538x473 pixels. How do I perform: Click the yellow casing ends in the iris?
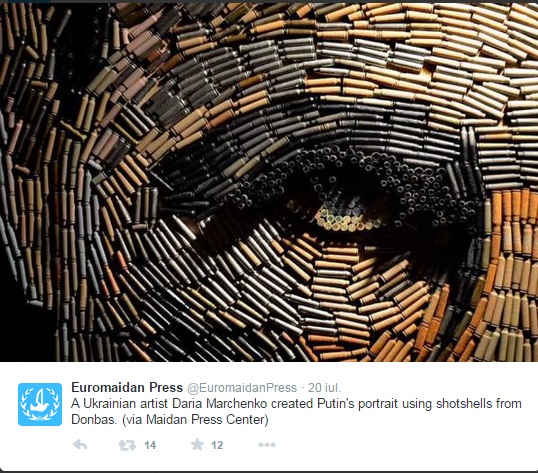pos(347,221)
